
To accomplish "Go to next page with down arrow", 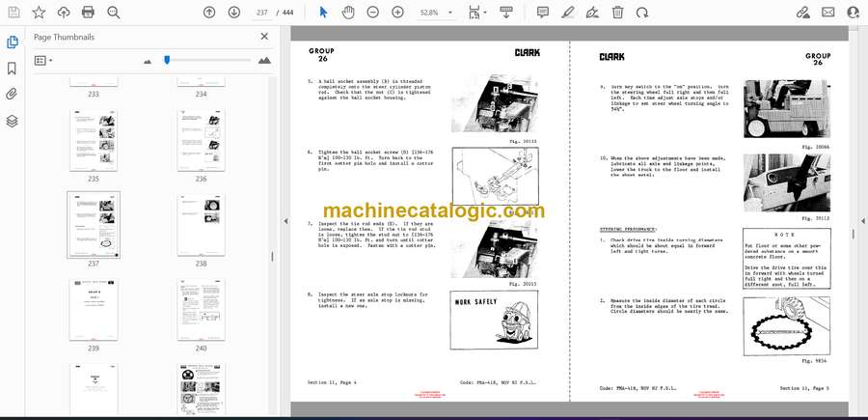I will click(x=234, y=13).
